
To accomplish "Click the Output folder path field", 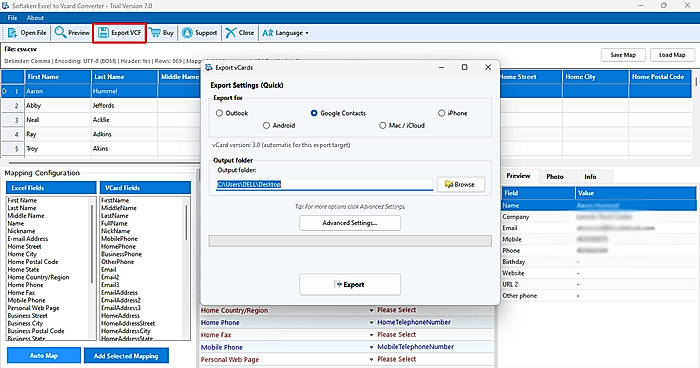I will pos(325,184).
